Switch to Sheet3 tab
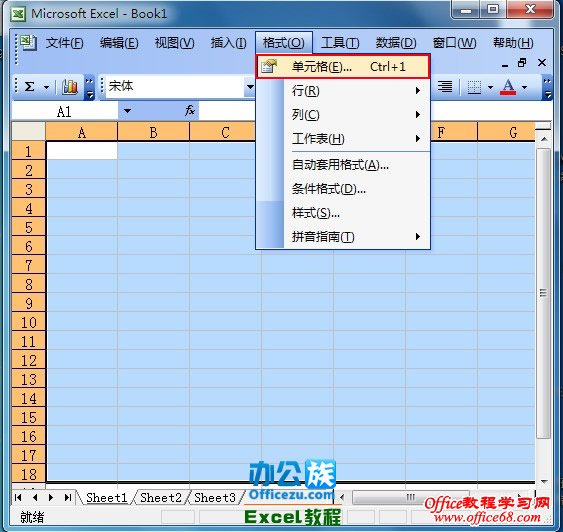Screen dimensions: 563x532 [x=214, y=498]
